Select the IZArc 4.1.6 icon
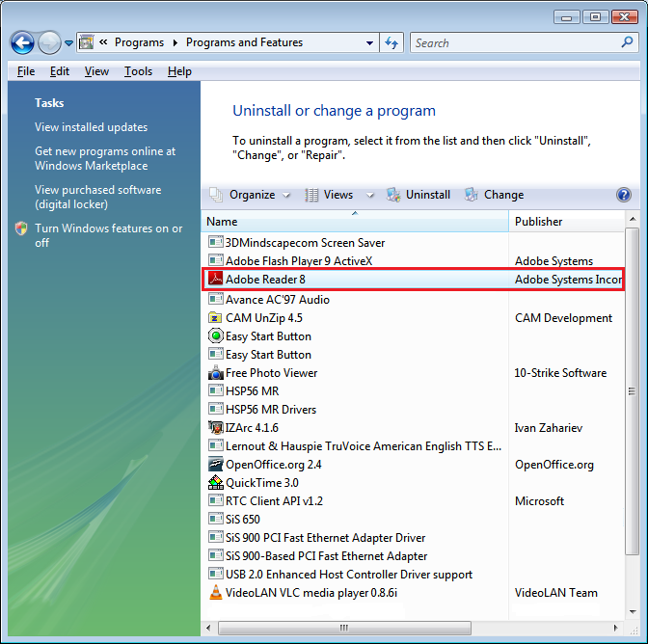Image resolution: width=648 pixels, height=644 pixels. (215, 427)
